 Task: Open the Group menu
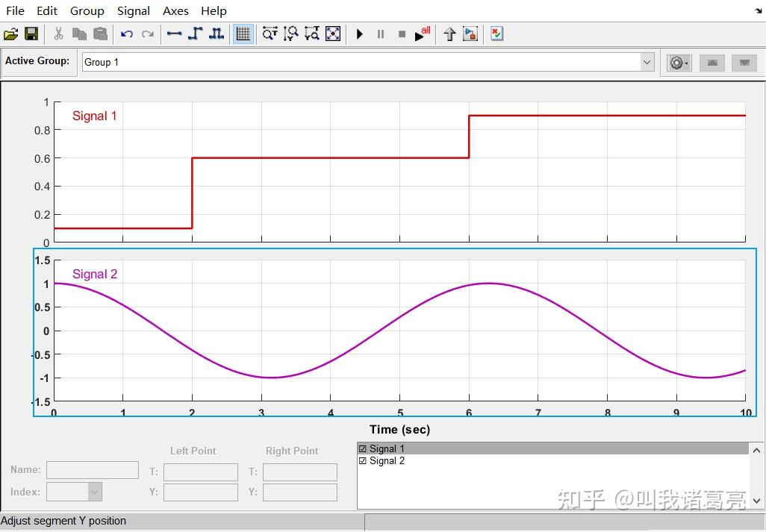[x=87, y=10]
